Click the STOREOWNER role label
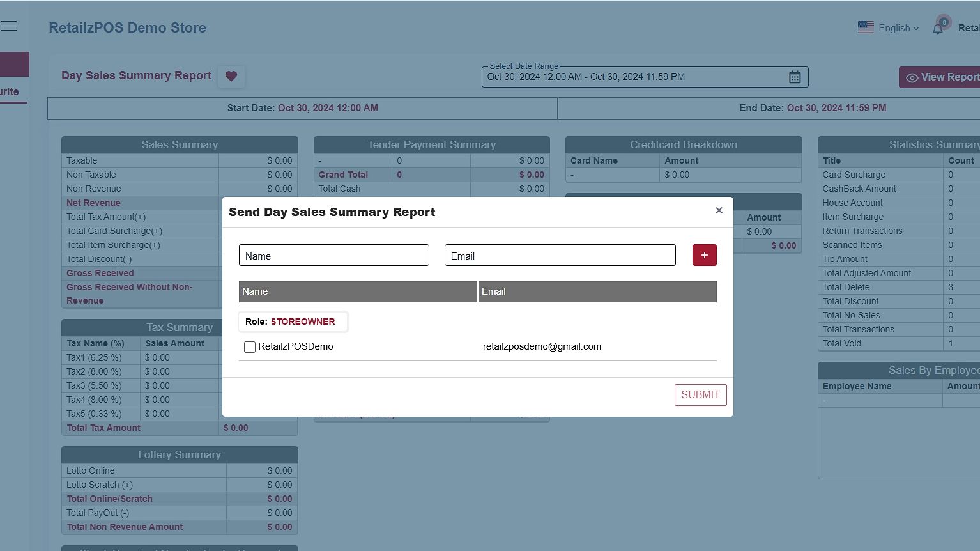Screen dimensions: 980x551 (x=302, y=322)
